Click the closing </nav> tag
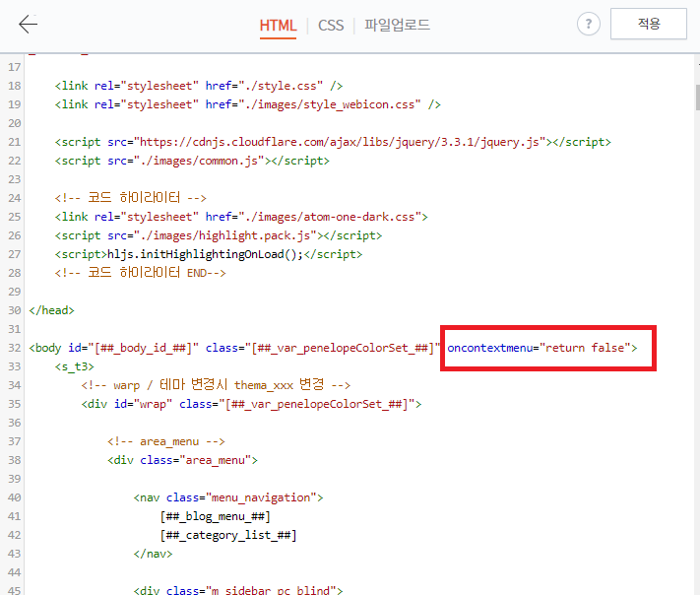700x595 pixels. (153, 554)
